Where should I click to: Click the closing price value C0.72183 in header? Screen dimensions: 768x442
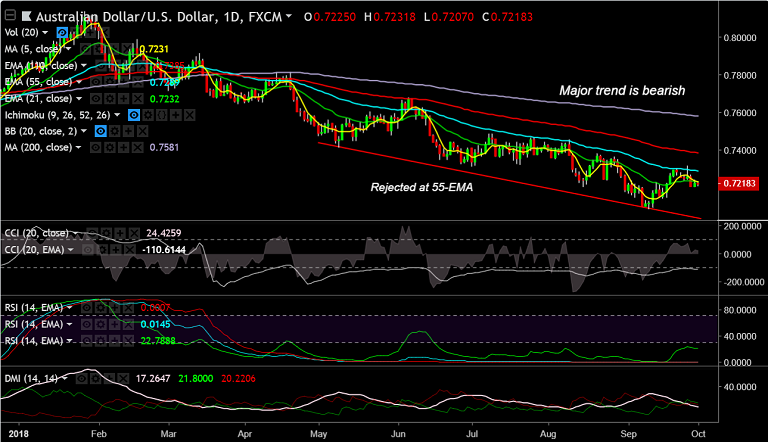click(x=507, y=17)
